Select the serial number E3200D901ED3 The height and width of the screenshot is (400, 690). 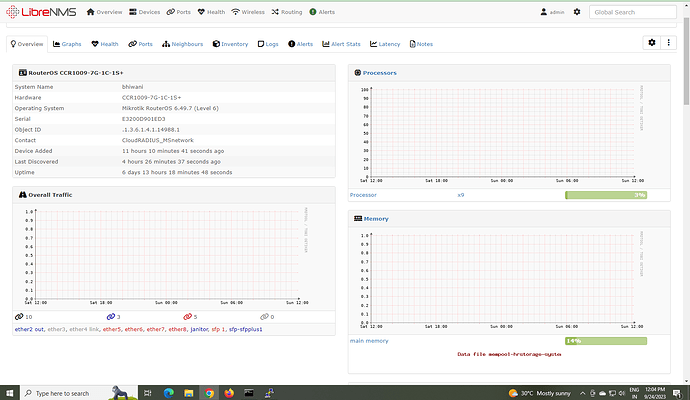tap(143, 119)
